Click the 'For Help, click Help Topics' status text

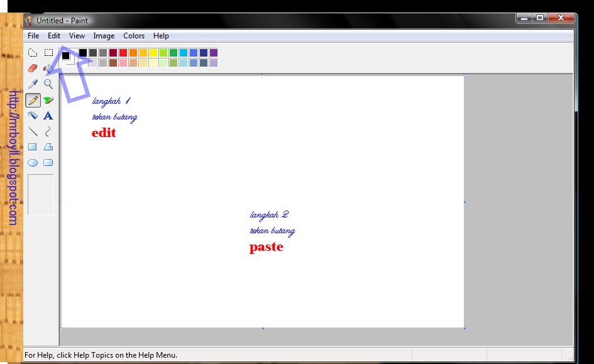coord(101,355)
